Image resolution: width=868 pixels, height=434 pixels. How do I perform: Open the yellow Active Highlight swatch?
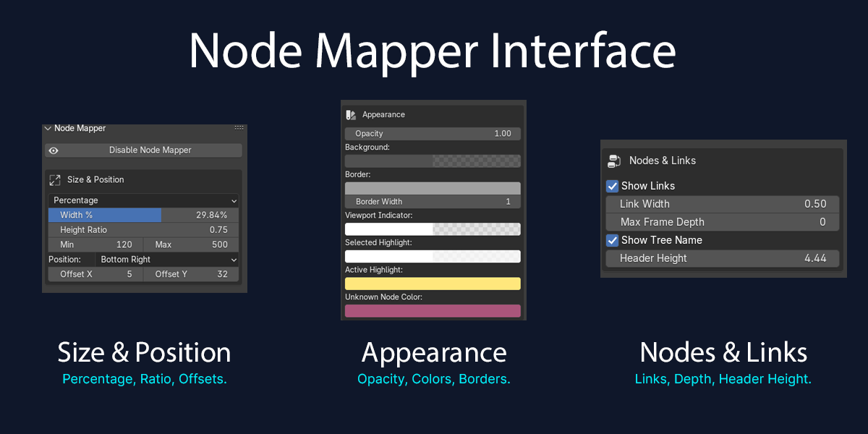point(433,284)
